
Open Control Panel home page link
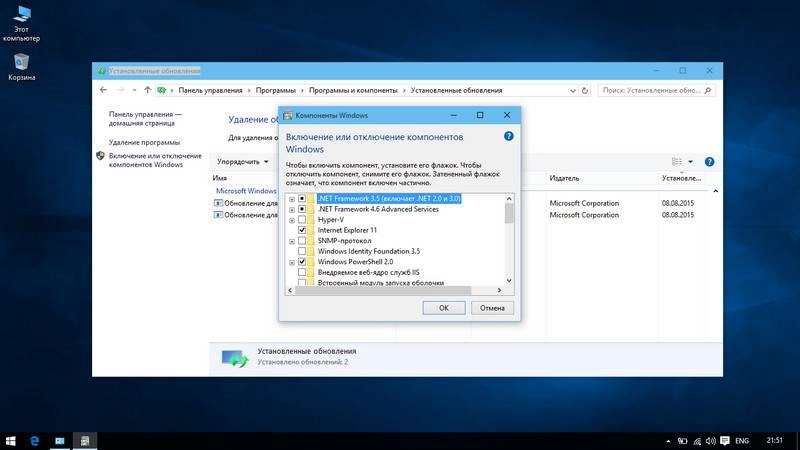tap(145, 118)
